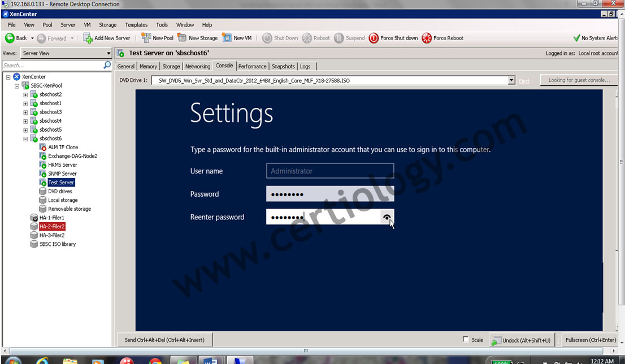Select the HA-3-Filer2 tree item

click(x=52, y=235)
